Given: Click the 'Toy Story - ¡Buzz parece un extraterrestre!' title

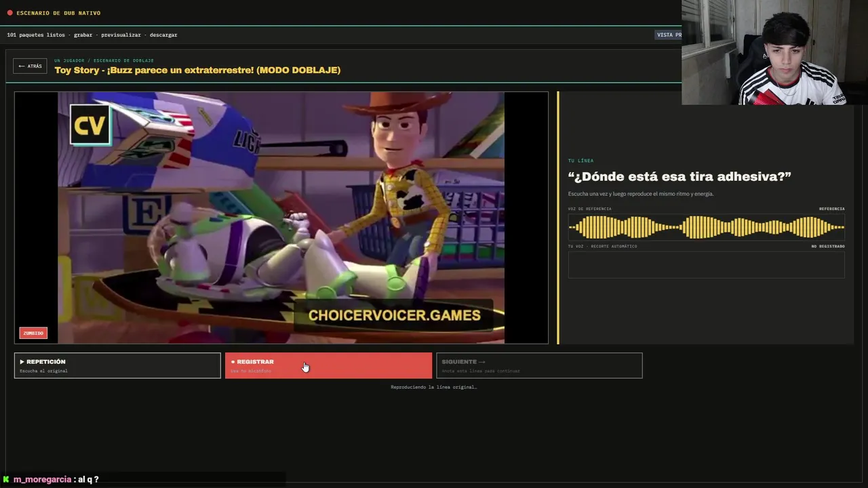Looking at the screenshot, I should (197, 70).
